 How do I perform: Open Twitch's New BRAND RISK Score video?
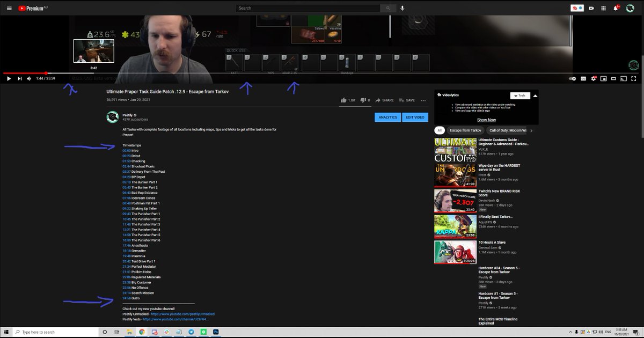[x=499, y=193]
